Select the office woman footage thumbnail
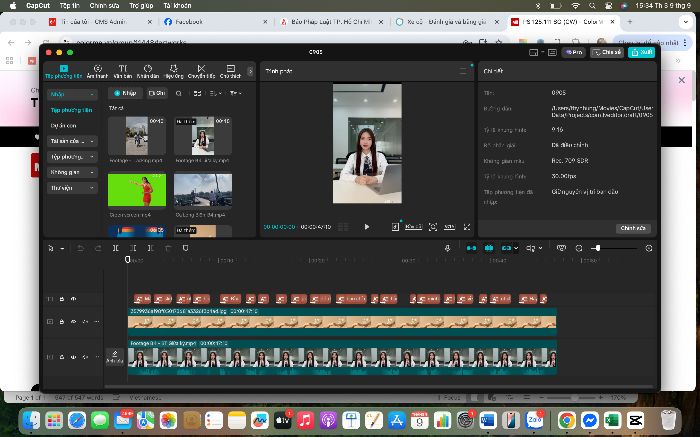The image size is (700, 437). coord(203,136)
